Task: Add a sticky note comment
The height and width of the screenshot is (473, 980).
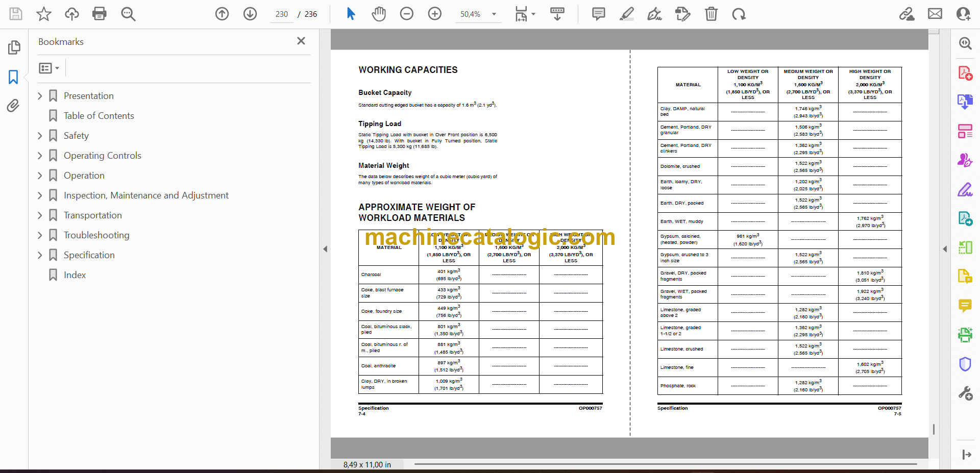Action: [x=599, y=14]
